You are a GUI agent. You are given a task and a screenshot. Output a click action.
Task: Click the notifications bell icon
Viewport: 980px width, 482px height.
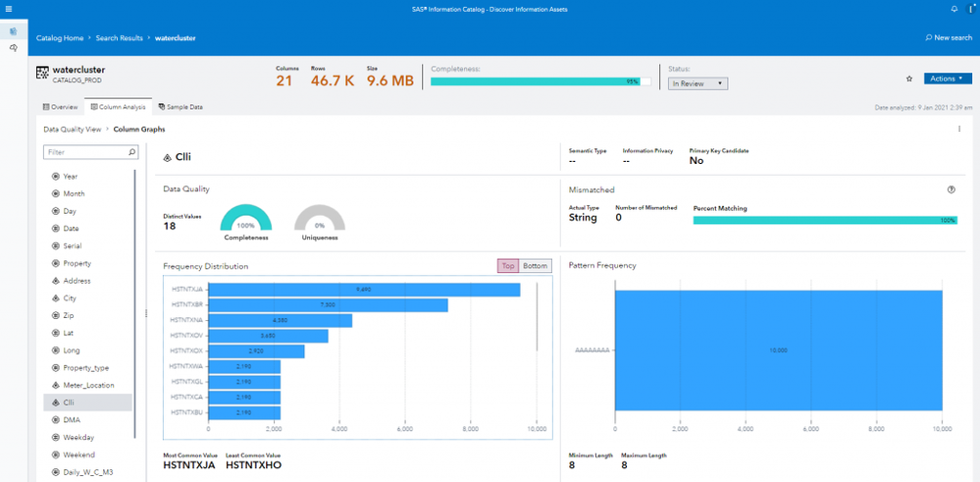point(954,9)
